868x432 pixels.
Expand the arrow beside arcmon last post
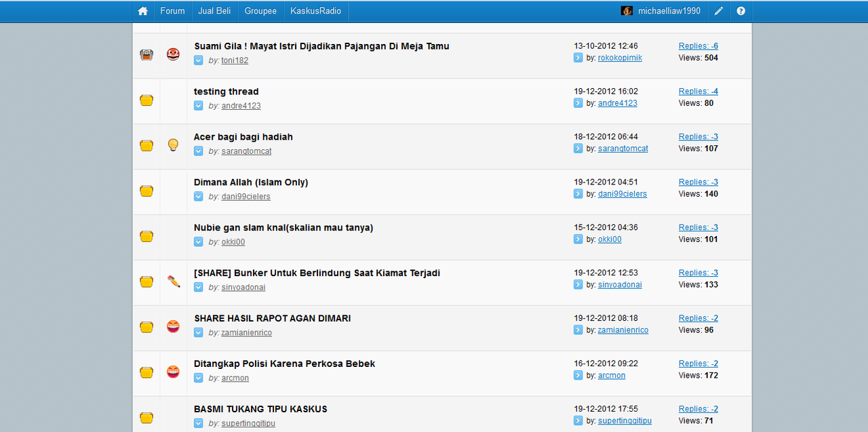click(578, 375)
